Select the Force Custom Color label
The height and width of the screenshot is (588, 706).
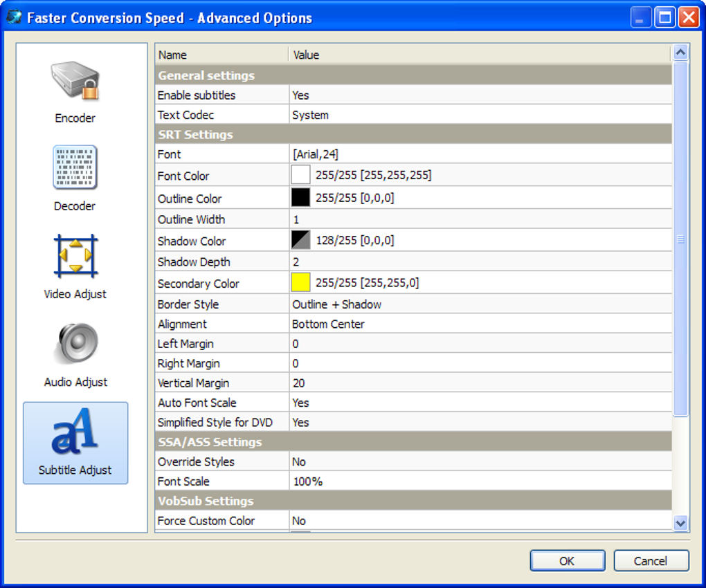coord(206,520)
